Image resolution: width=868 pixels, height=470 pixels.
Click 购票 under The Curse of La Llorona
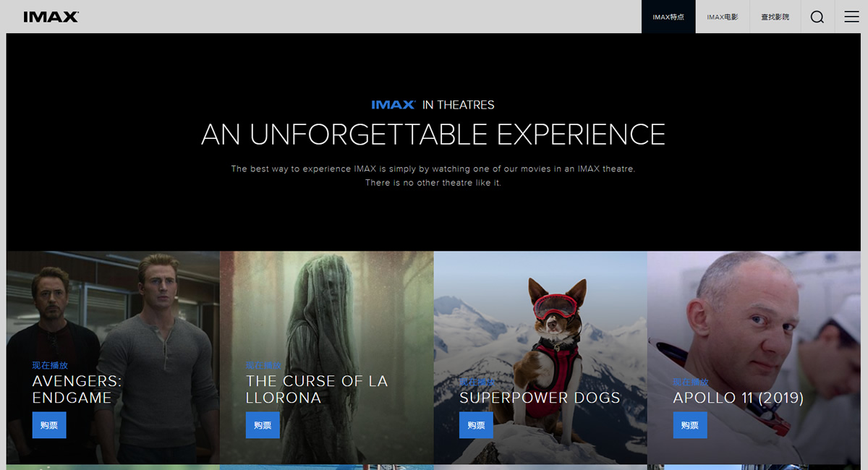[x=263, y=425]
